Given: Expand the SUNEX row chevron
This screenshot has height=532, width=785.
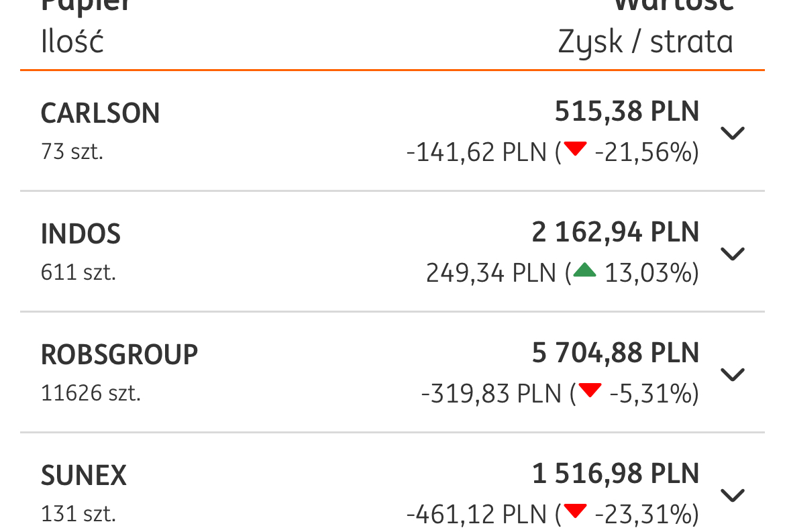Looking at the screenshot, I should (732, 495).
